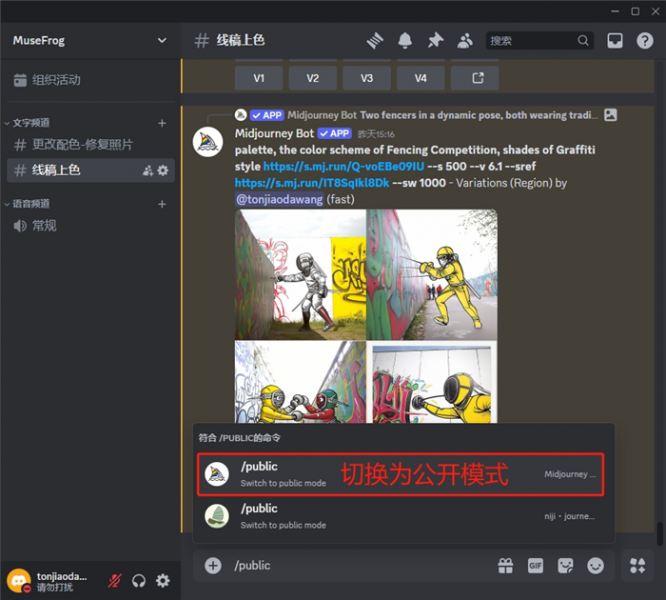Select the niji journey /public command
Screen dimensions: 666x600
click(x=401, y=516)
